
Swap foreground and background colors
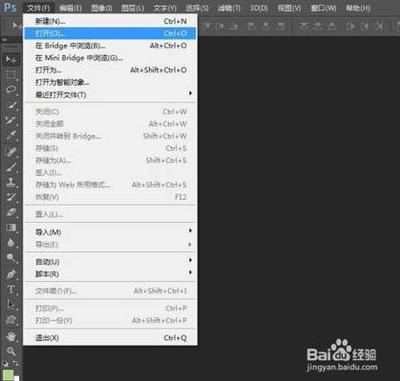pos(16,363)
